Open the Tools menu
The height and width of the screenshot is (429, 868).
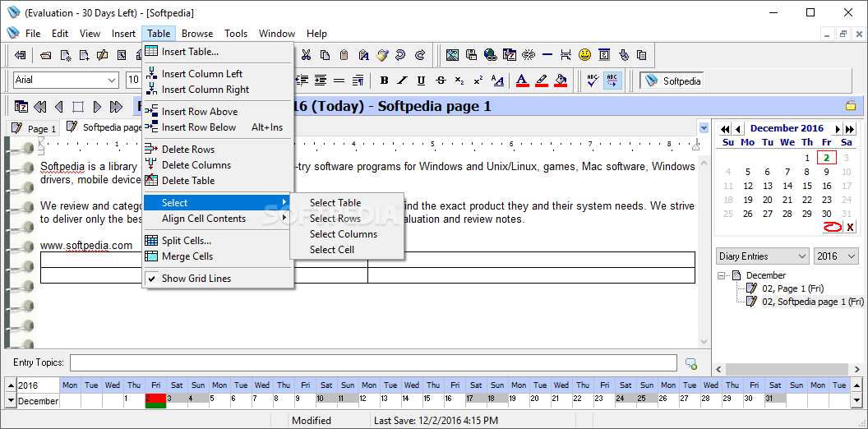pyautogui.click(x=236, y=34)
